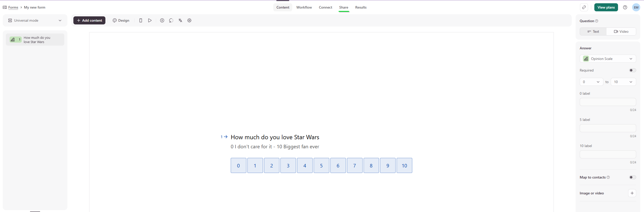This screenshot has height=212, width=644.
Task: Click into the 10 label input field
Action: [x=608, y=154]
